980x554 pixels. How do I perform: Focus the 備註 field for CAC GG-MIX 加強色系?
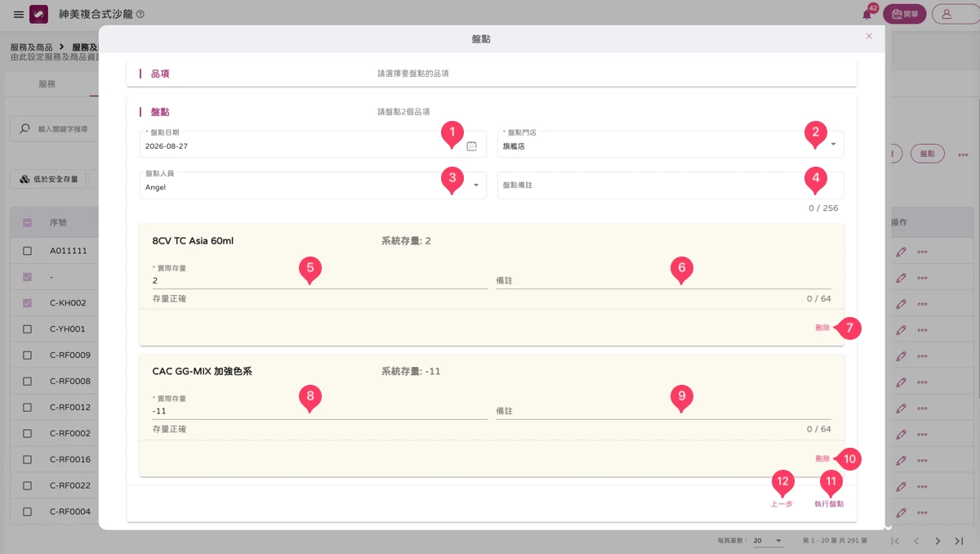pyautogui.click(x=663, y=411)
